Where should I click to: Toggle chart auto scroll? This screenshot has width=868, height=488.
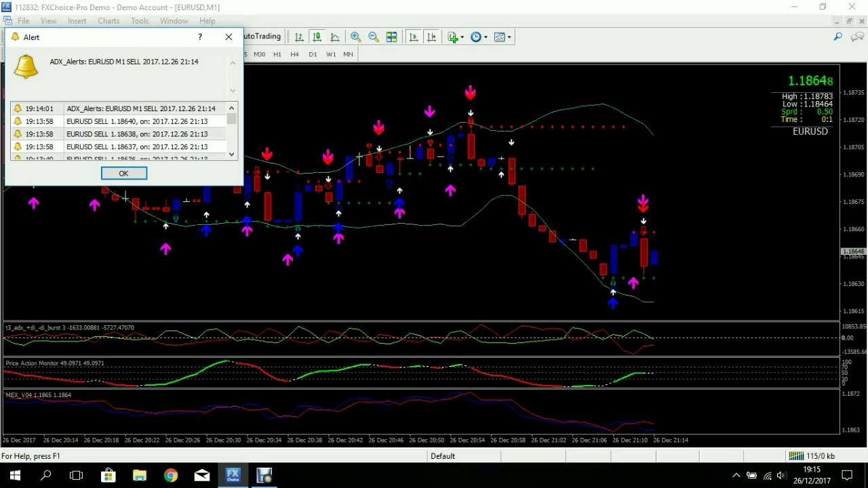pyautogui.click(x=414, y=37)
